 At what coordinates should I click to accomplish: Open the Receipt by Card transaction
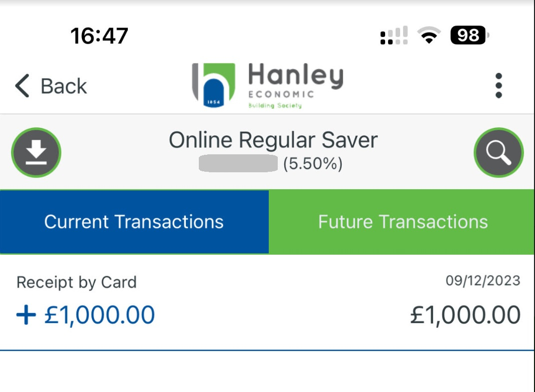tap(268, 302)
